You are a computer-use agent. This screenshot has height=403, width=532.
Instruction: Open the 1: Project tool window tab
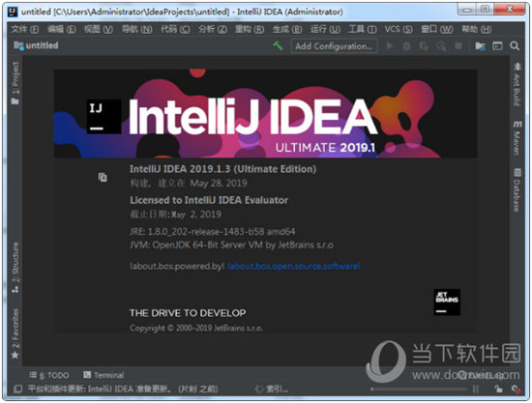(x=15, y=83)
